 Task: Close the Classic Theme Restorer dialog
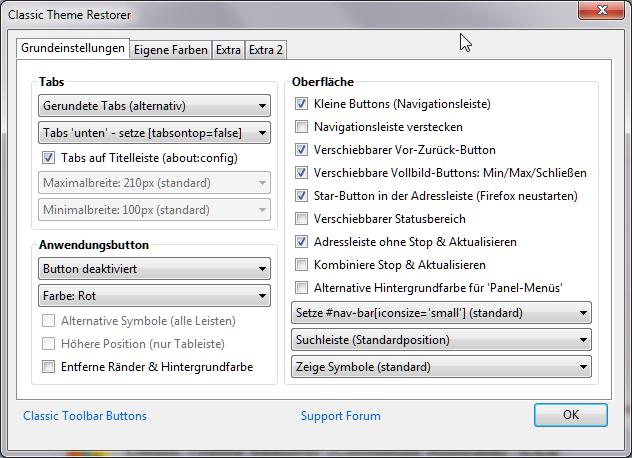tap(601, 10)
